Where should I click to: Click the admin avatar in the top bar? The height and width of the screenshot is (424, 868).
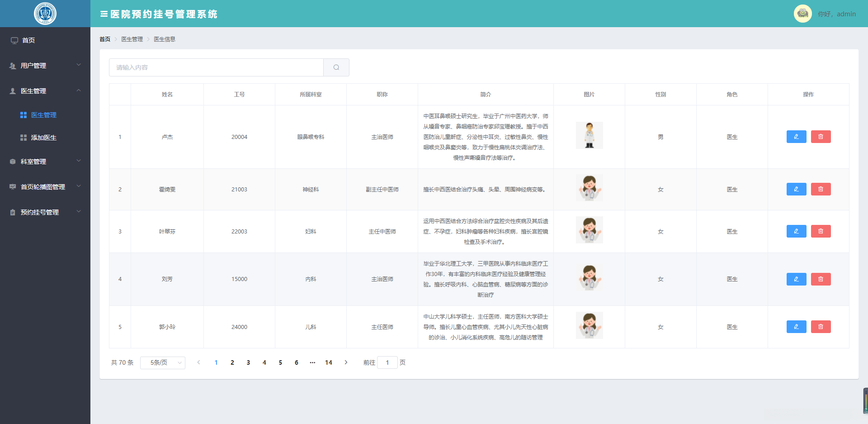802,14
